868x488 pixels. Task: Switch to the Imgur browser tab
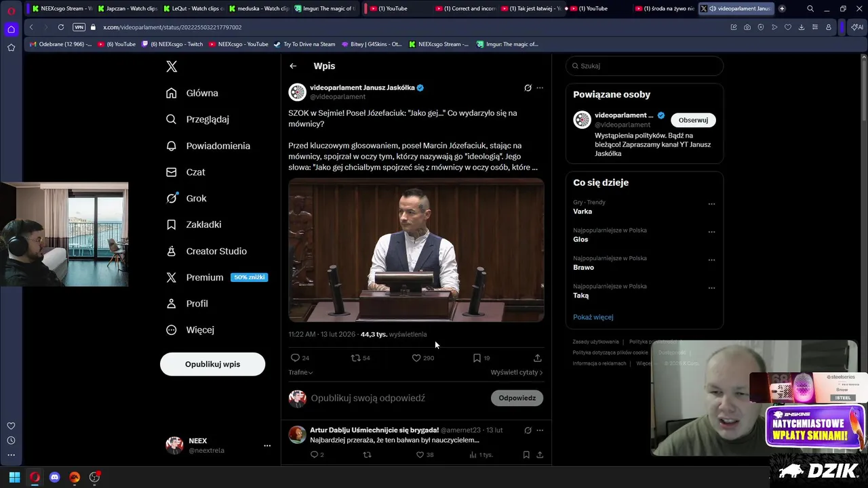coord(324,9)
